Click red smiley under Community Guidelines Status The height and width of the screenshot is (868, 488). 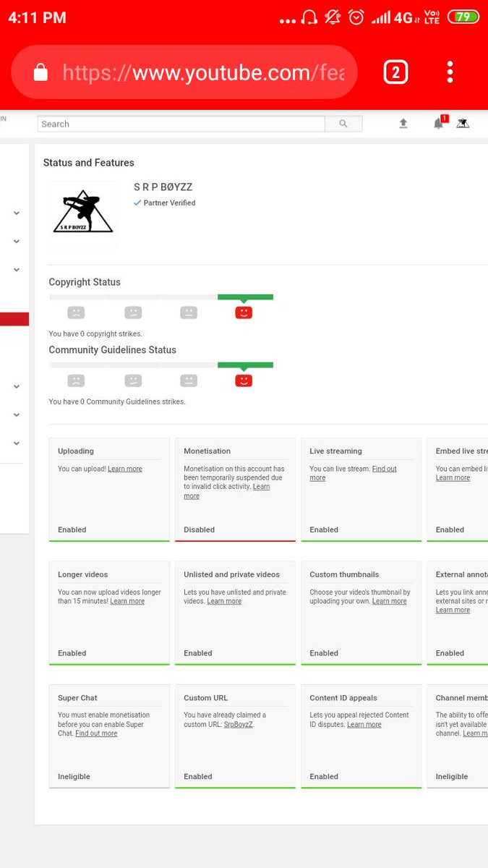tap(244, 380)
